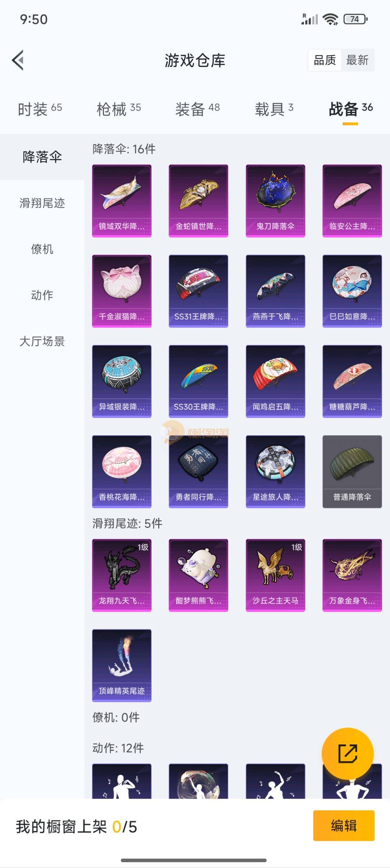This screenshot has height=868, width=390.
Task: Choose the 酣梦熊熊 glide trail
Action: pos(198,575)
